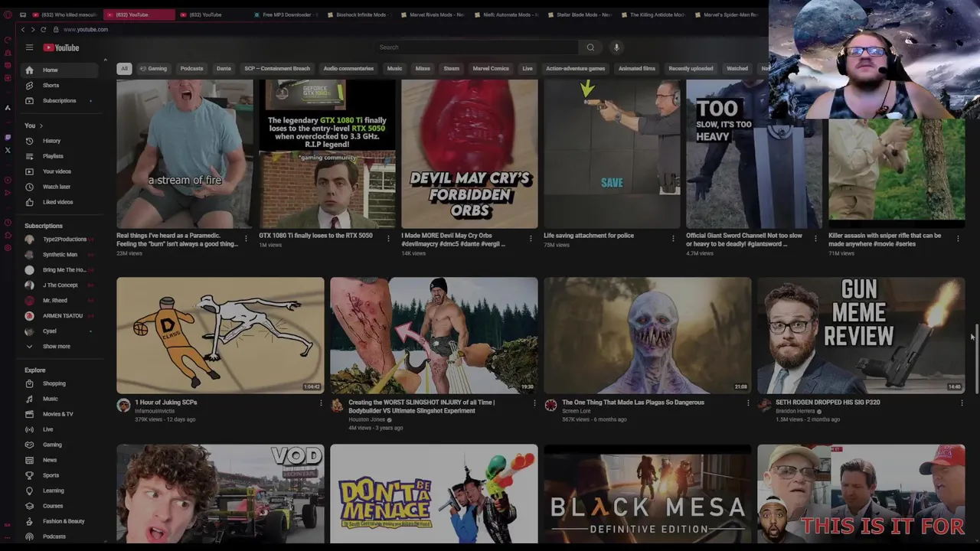Click the search magnifier button

[x=590, y=47]
